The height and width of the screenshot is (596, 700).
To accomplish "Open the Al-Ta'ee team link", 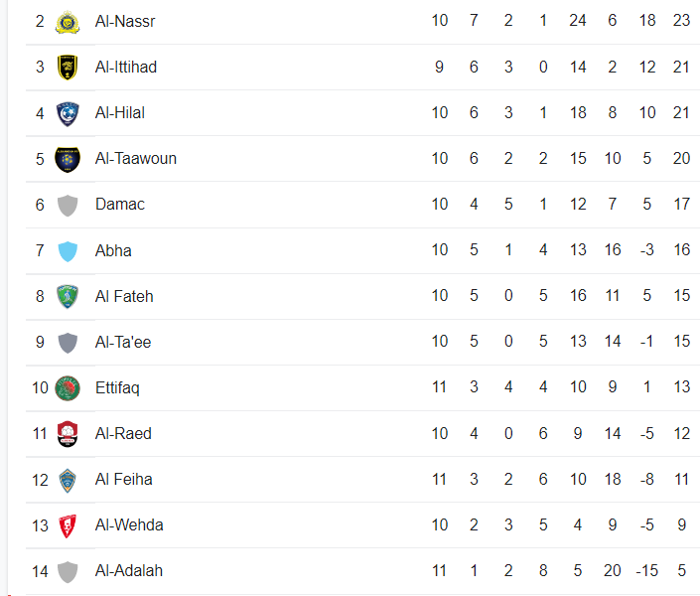I will 123,343.
